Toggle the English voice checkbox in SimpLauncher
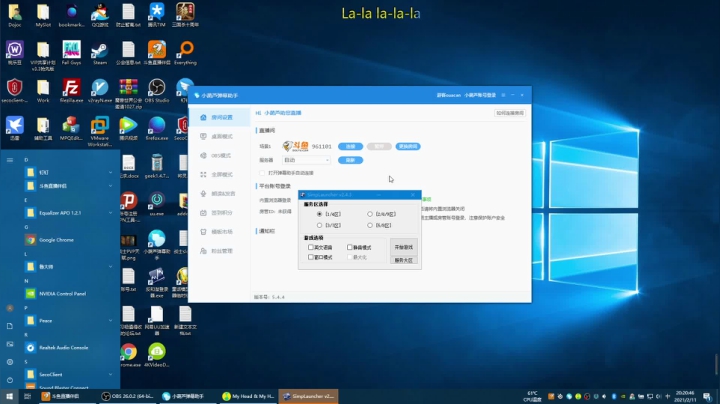 (311, 247)
